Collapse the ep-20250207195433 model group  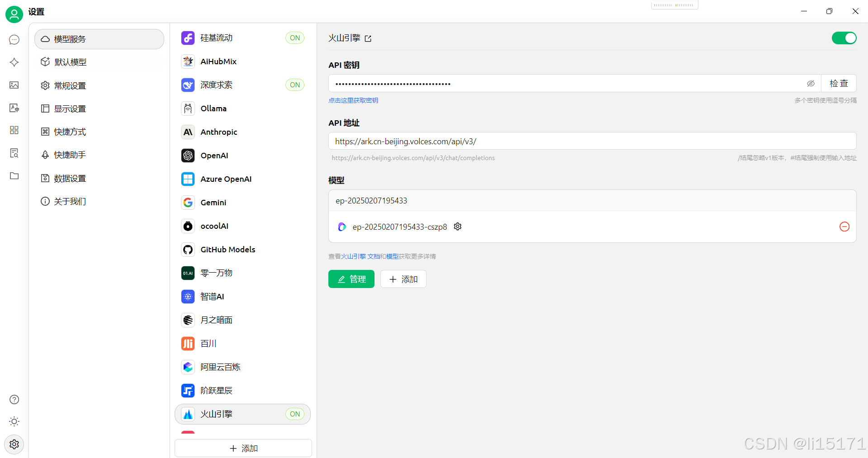[592, 201]
